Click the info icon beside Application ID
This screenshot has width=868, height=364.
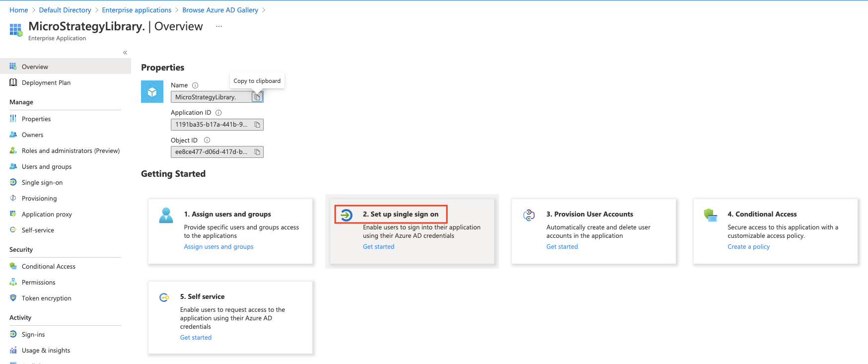[218, 113]
